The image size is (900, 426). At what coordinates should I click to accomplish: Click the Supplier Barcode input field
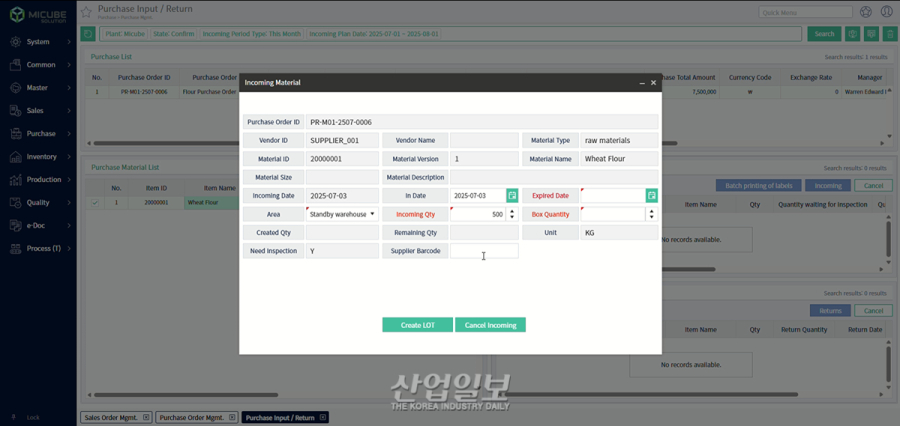tap(484, 251)
